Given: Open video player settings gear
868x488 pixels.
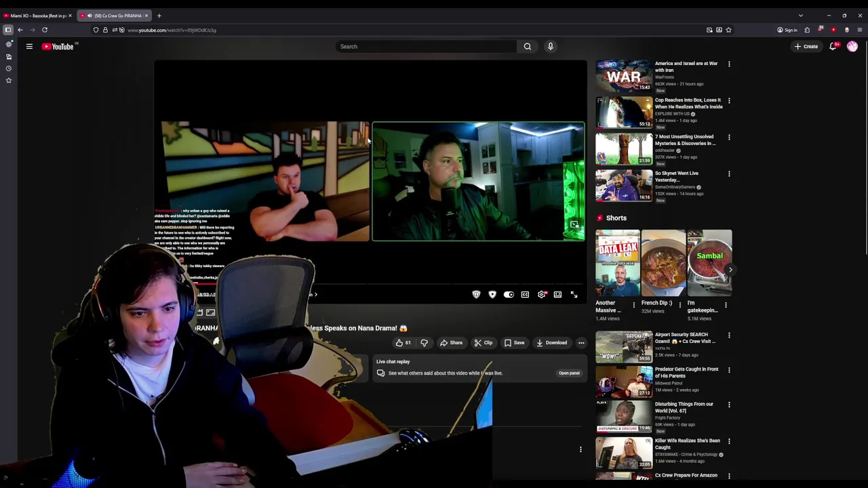Looking at the screenshot, I should click(541, 295).
